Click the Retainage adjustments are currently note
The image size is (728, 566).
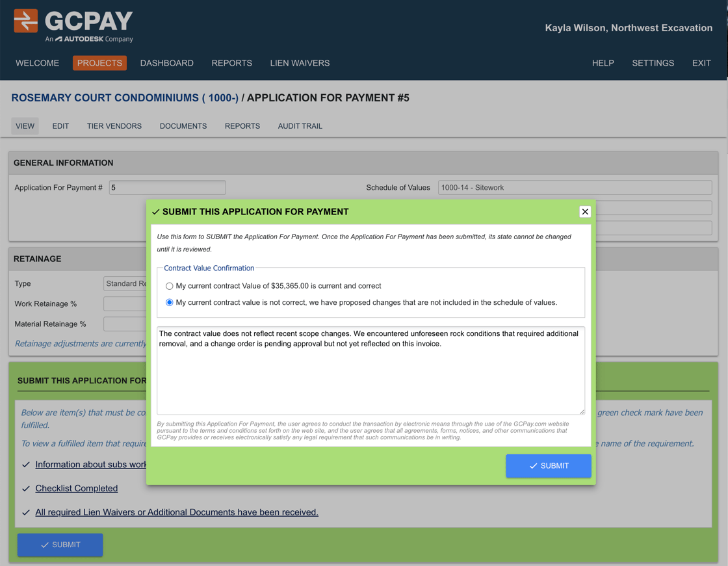pos(81,344)
